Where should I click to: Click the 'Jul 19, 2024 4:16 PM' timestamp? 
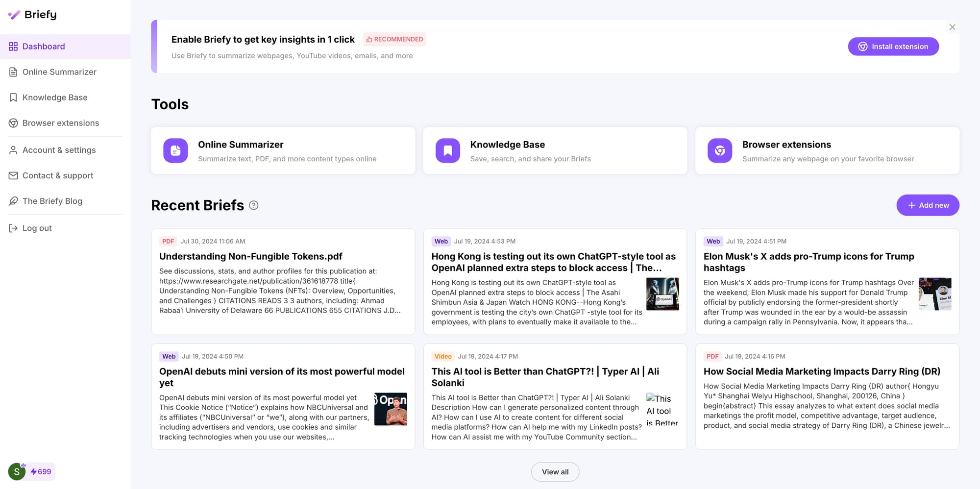tap(755, 356)
